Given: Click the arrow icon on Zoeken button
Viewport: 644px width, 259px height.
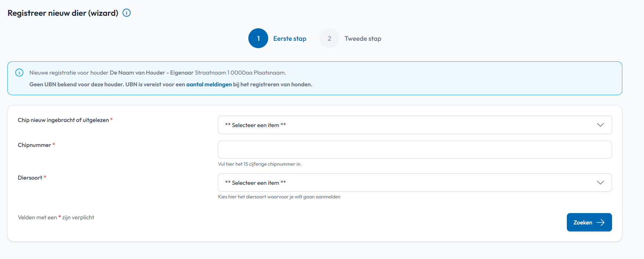Looking at the screenshot, I should [601, 222].
